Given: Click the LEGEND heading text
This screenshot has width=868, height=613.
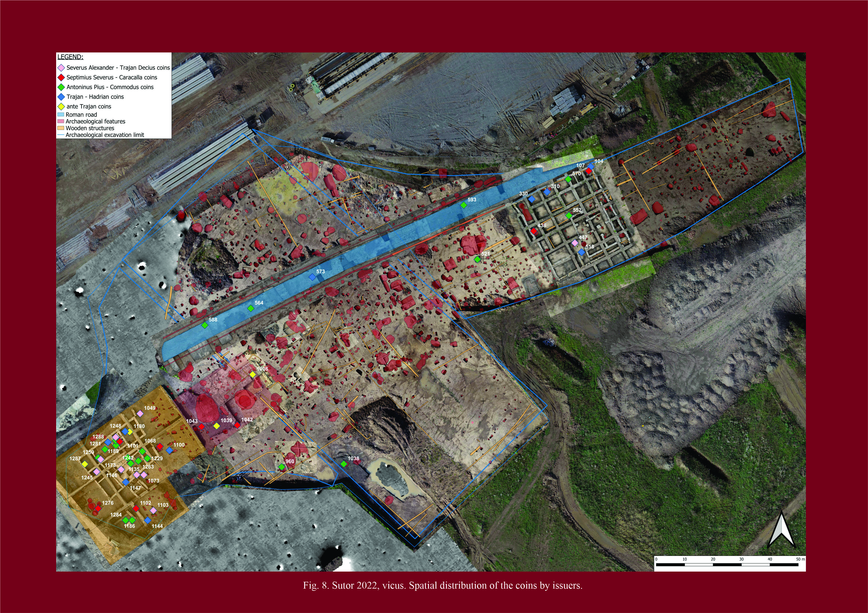Looking at the screenshot, I should tap(70, 57).
